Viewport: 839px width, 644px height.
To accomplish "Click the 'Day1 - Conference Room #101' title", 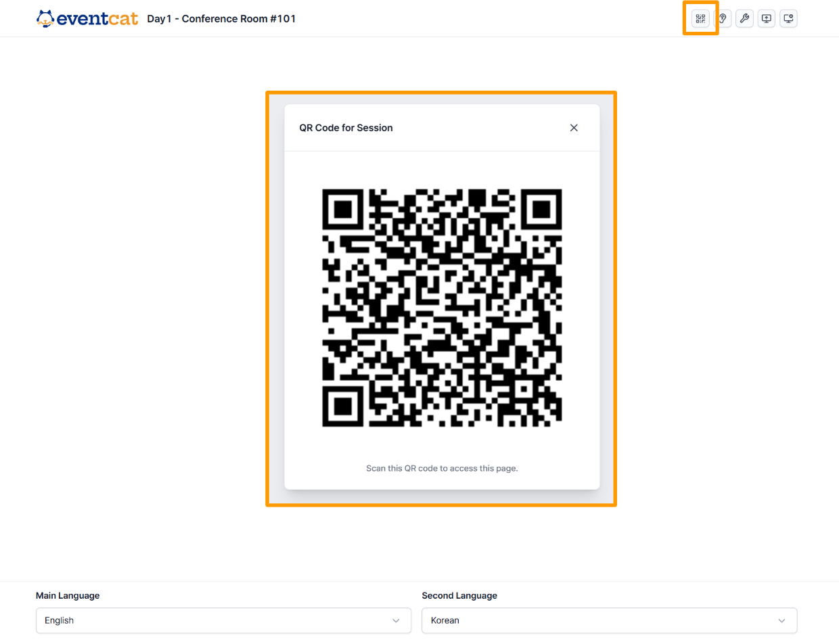I will coord(221,19).
